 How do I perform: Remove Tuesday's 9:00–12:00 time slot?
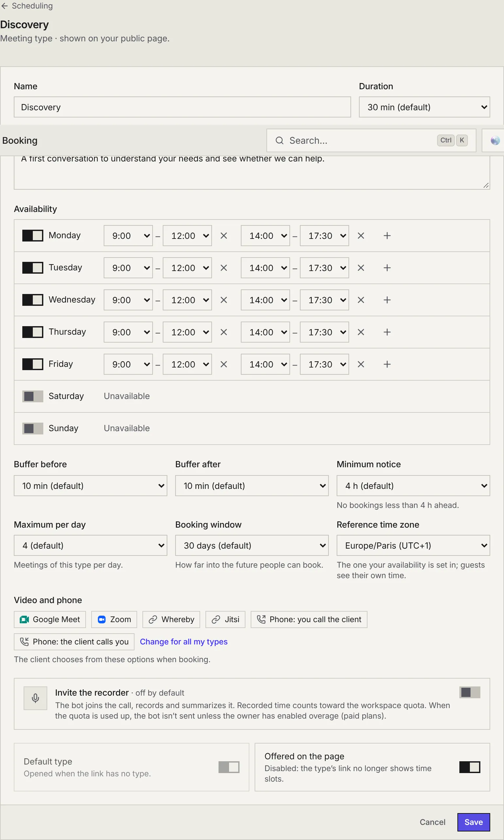pyautogui.click(x=223, y=268)
